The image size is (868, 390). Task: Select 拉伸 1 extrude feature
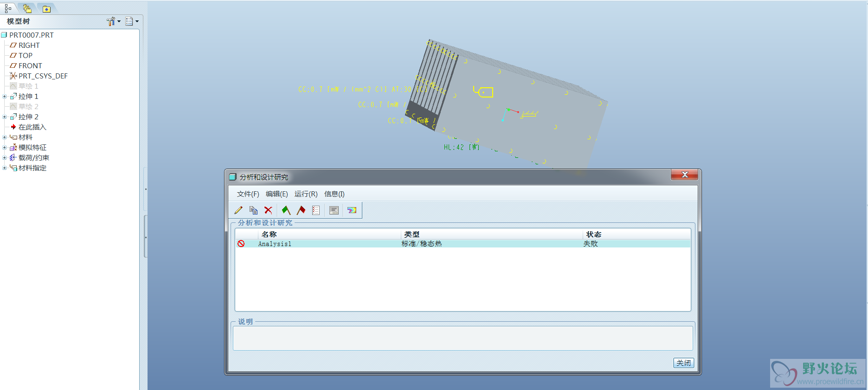[28, 96]
